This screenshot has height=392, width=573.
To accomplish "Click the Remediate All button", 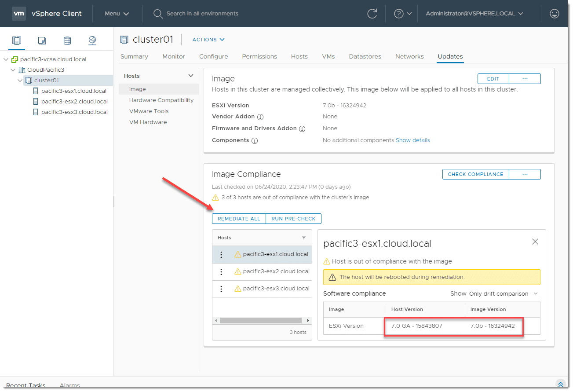I will tap(239, 219).
